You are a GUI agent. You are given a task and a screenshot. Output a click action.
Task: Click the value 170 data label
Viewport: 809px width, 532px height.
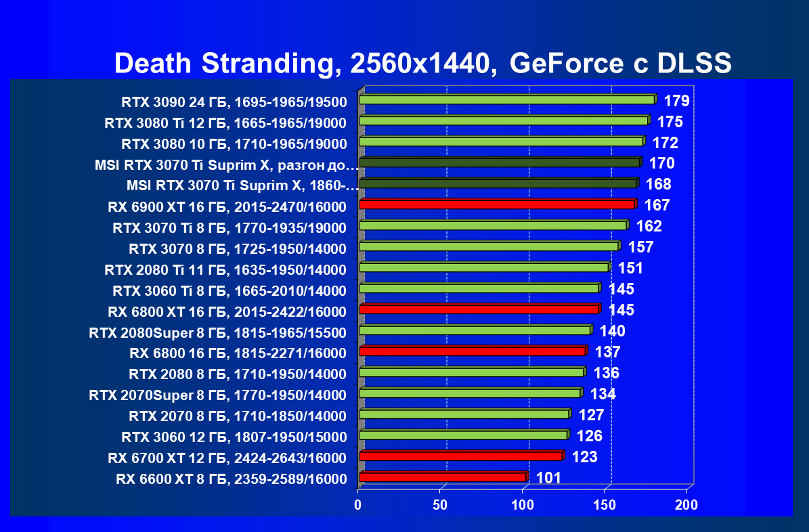tap(661, 164)
